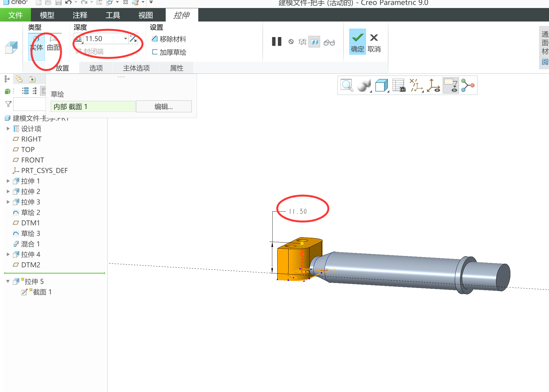Save the model with the floppy disk icon

pyautogui.click(x=58, y=2)
